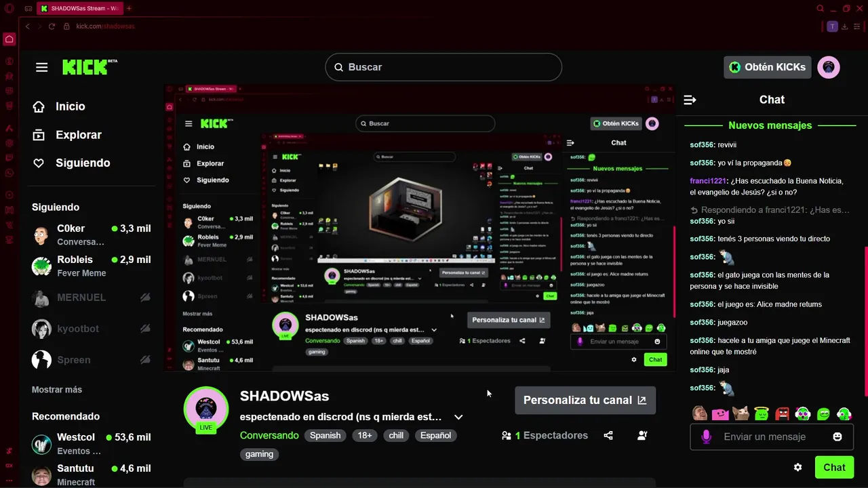Click the 1 Espectadores viewer count

pyautogui.click(x=545, y=435)
